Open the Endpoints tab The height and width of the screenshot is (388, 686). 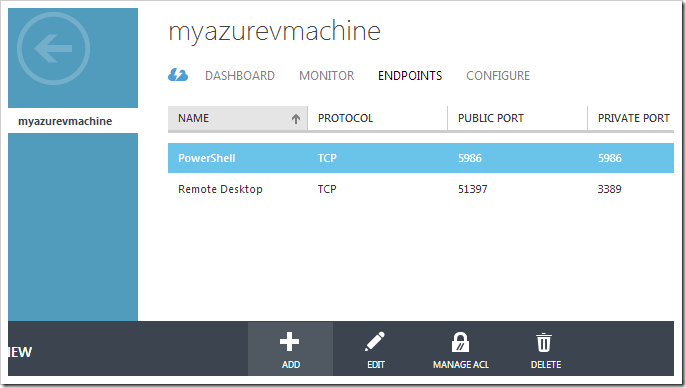click(x=410, y=76)
